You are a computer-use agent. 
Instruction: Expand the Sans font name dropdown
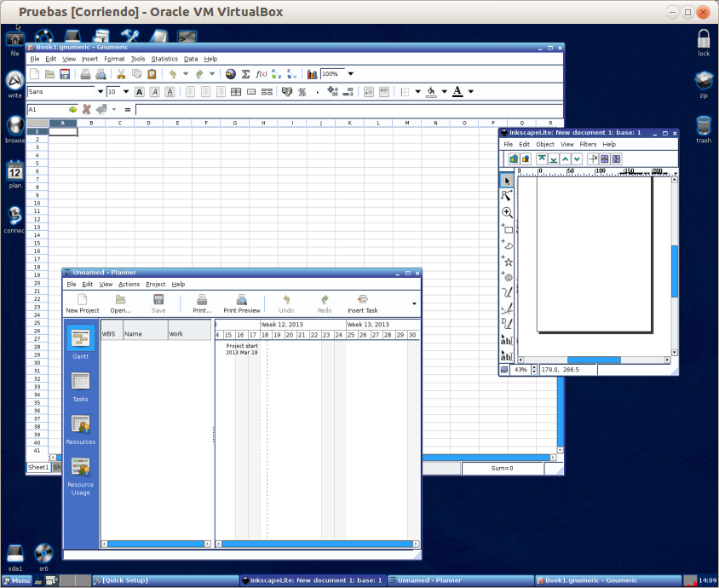[101, 92]
